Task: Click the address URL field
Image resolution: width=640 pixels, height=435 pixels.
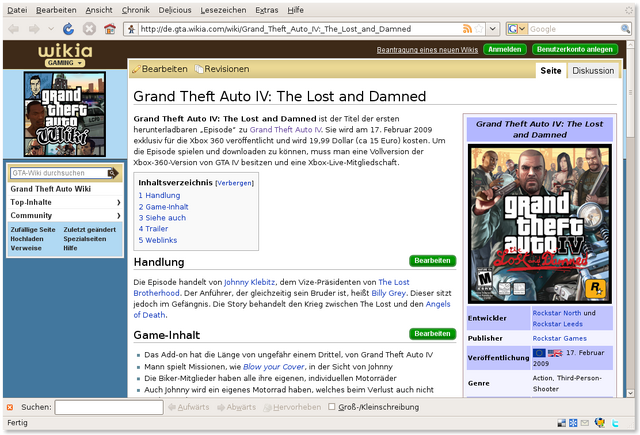Action: 300,29
